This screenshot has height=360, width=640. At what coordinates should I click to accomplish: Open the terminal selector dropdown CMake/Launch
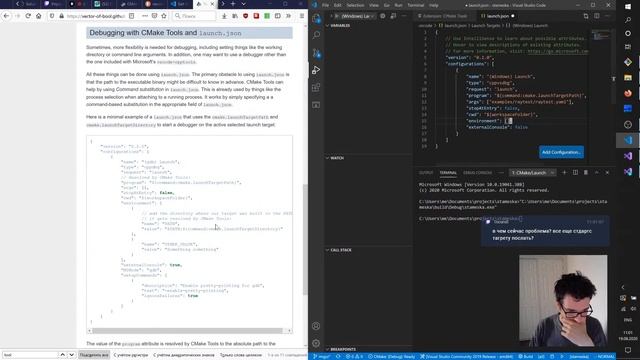(x=533, y=173)
